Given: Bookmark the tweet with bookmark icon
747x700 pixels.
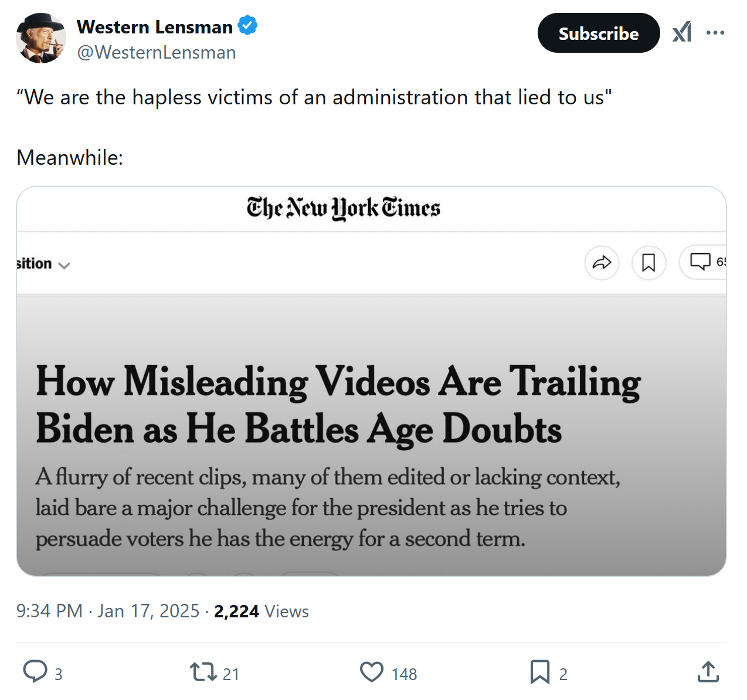Looking at the screenshot, I should (x=540, y=672).
